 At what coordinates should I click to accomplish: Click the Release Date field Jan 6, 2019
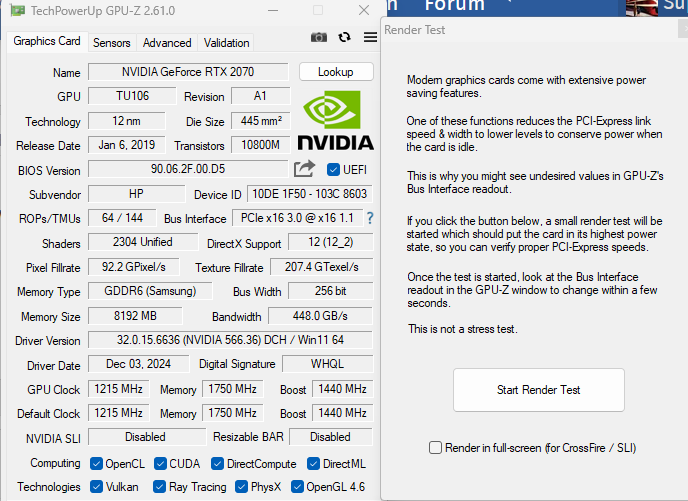pyautogui.click(x=127, y=145)
